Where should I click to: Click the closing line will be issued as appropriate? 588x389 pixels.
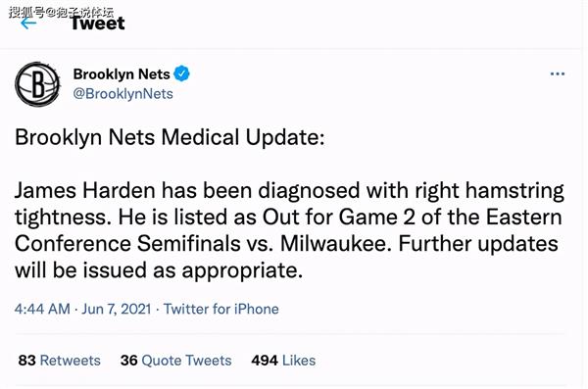(159, 270)
